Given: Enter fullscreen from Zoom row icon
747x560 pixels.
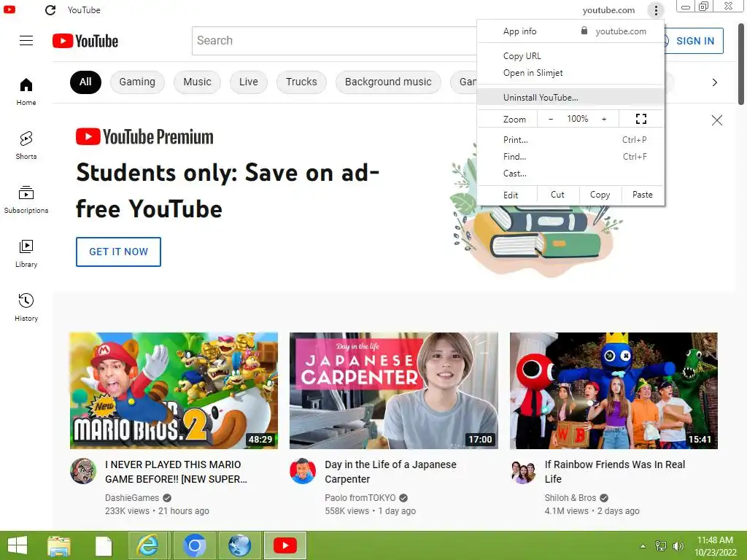Looking at the screenshot, I should coord(640,119).
